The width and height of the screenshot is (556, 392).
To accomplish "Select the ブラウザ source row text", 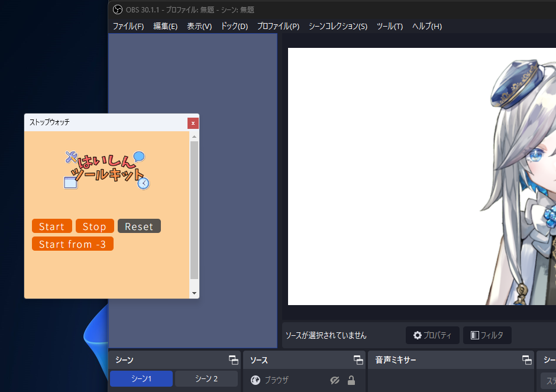I will [x=277, y=380].
